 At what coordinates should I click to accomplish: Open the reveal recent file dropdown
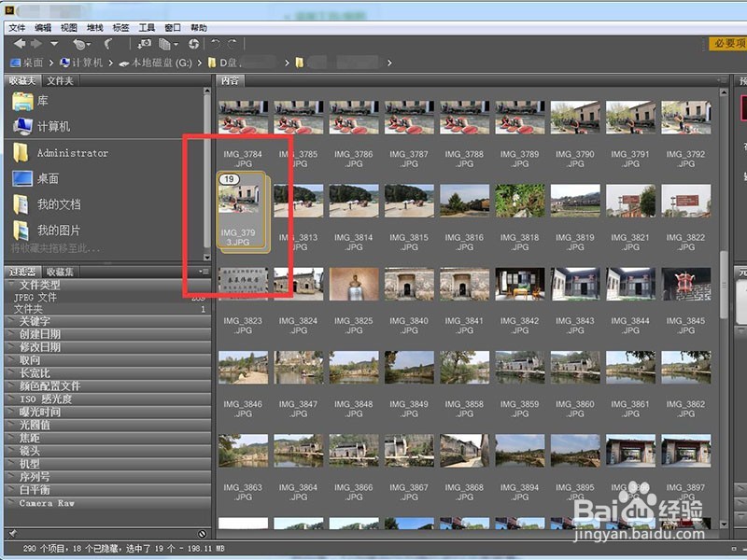[81, 44]
